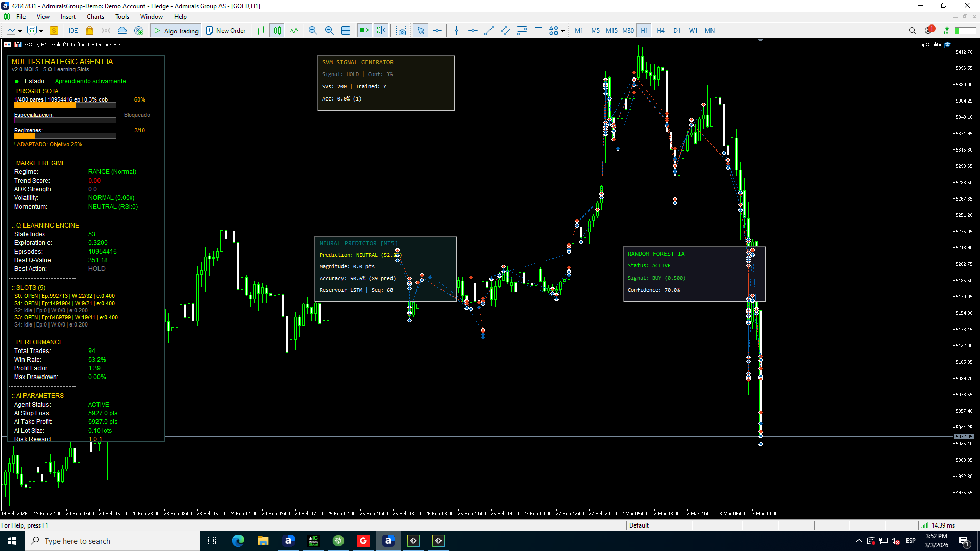Screen dimensions: 980x551
Task: Open the Insert menu
Action: pyautogui.click(x=68, y=17)
